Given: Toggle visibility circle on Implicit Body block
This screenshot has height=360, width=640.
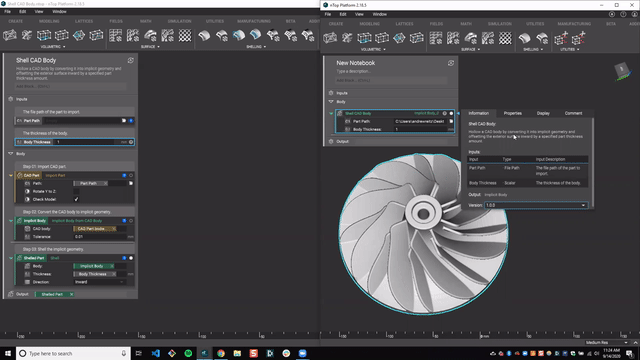Looking at the screenshot, I should [x=131, y=220].
